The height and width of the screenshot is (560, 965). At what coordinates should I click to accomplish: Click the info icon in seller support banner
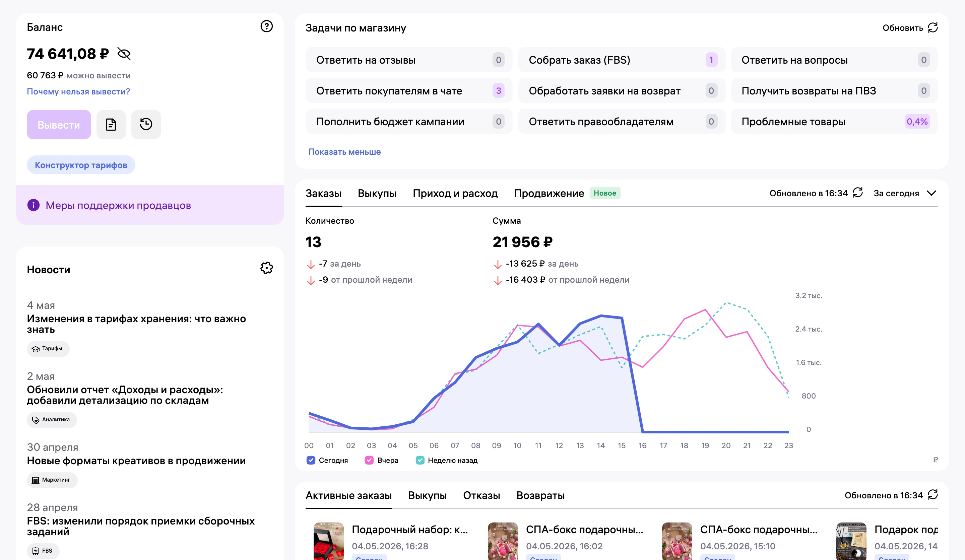[33, 205]
